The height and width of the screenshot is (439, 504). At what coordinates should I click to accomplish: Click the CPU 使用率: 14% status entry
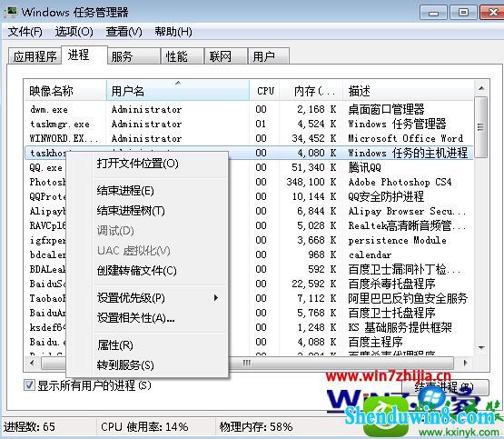[144, 427]
